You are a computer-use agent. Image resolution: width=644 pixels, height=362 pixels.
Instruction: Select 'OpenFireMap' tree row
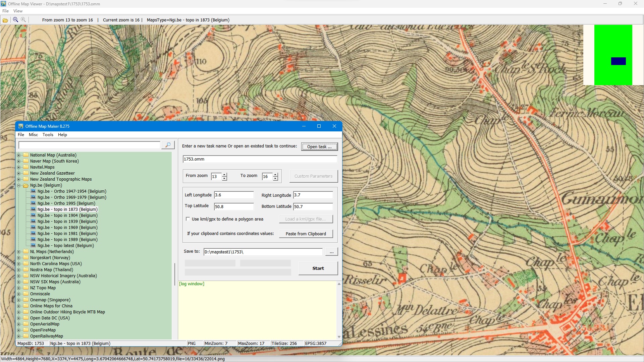pos(43,330)
